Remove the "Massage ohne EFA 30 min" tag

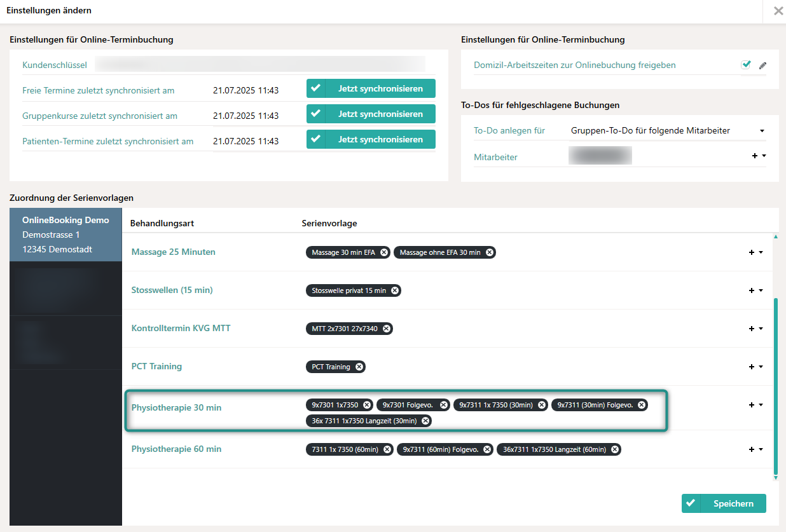pyautogui.click(x=489, y=252)
